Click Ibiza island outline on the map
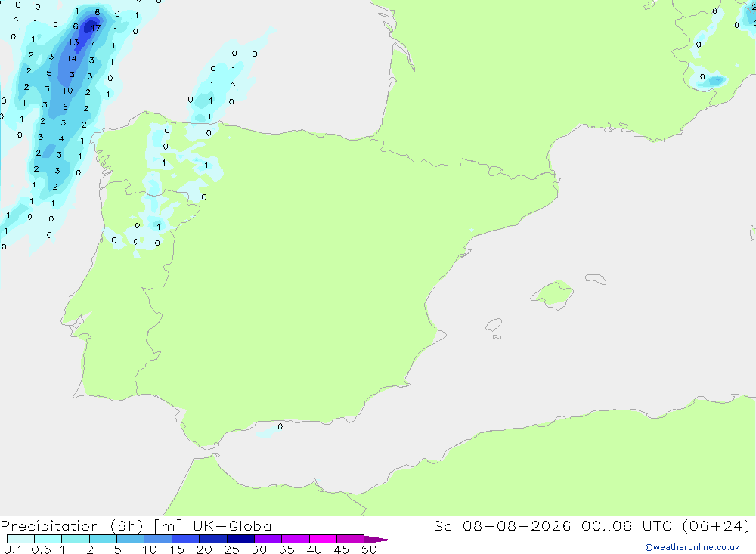The image size is (756, 554). 494,324
